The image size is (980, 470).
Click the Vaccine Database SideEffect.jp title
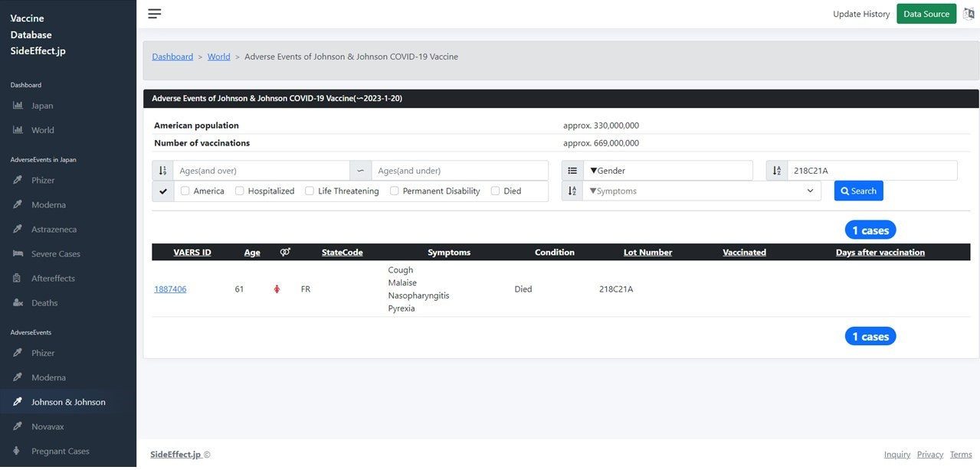[x=38, y=34]
